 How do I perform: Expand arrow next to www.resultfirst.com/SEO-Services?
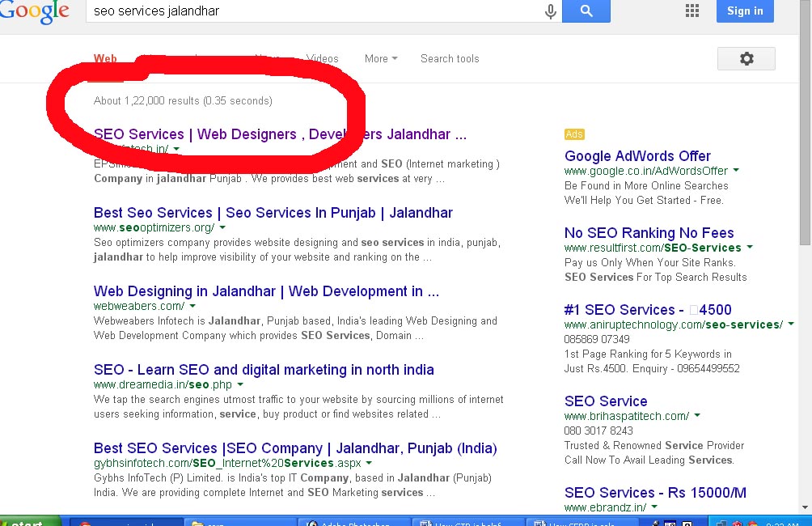click(x=750, y=247)
